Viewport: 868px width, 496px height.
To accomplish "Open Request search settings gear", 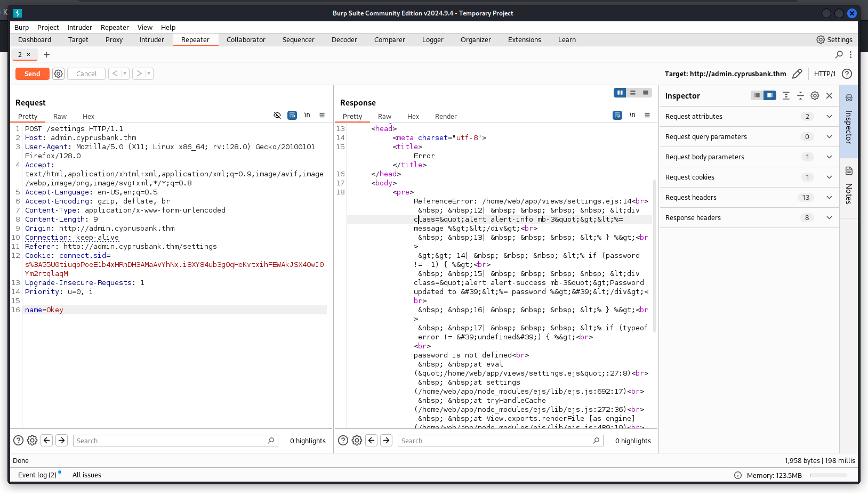I will (32, 440).
